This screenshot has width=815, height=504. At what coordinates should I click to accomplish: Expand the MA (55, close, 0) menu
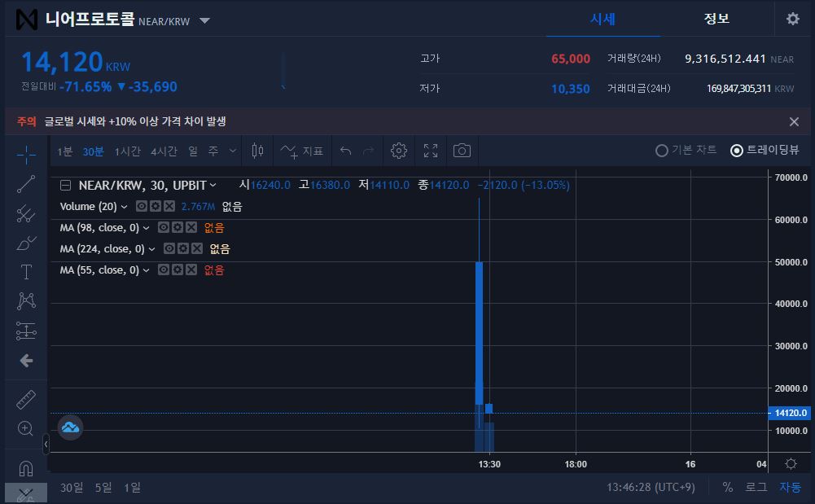coord(146,270)
